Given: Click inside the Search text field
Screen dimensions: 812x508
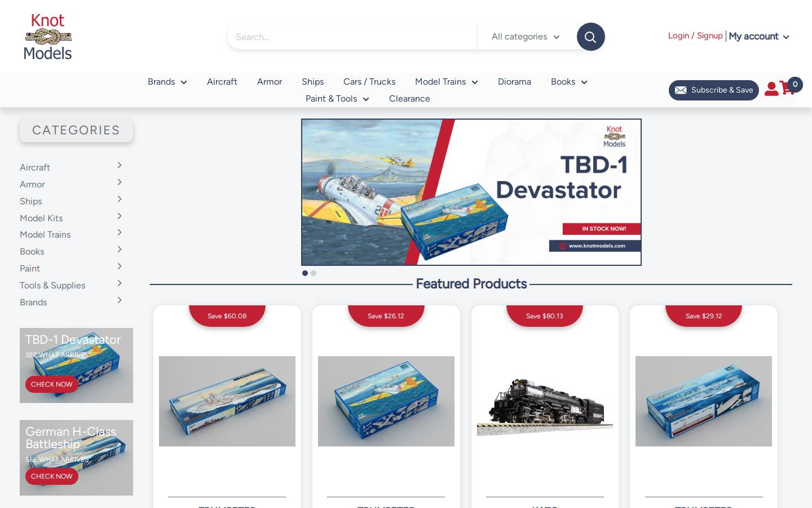Looking at the screenshot, I should coord(352,37).
